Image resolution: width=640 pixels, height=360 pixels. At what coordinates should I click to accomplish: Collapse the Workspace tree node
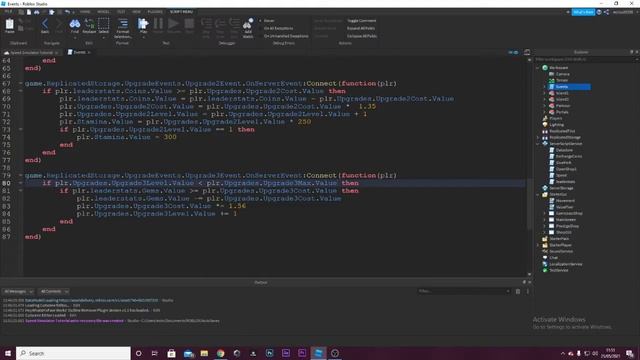pos(538,68)
